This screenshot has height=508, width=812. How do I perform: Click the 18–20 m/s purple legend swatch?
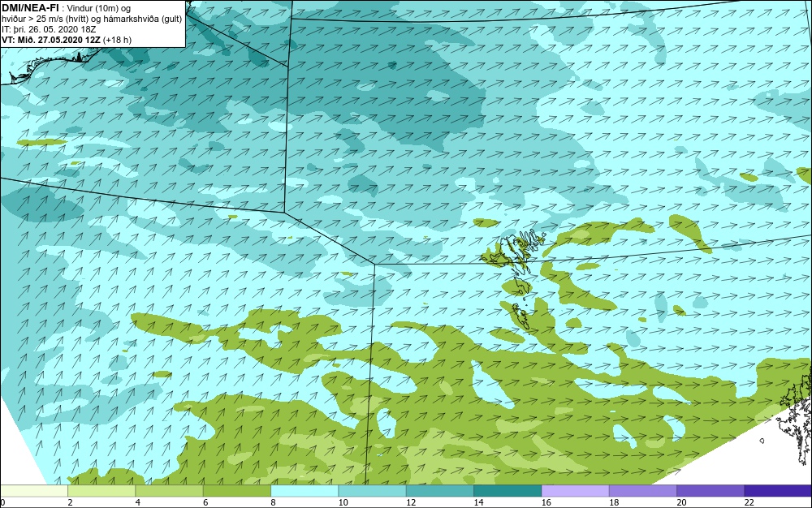click(x=642, y=491)
